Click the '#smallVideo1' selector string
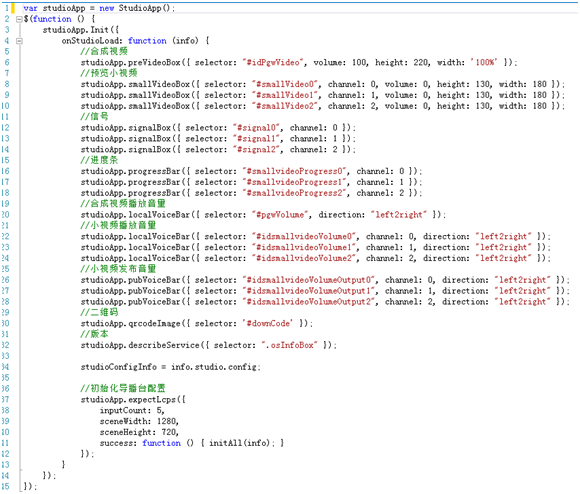580x494 pixels. coord(285,95)
